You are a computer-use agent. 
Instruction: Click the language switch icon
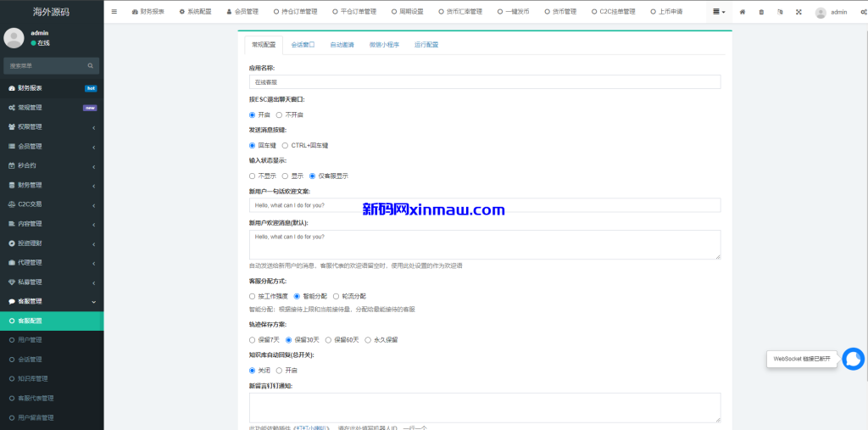tap(780, 12)
